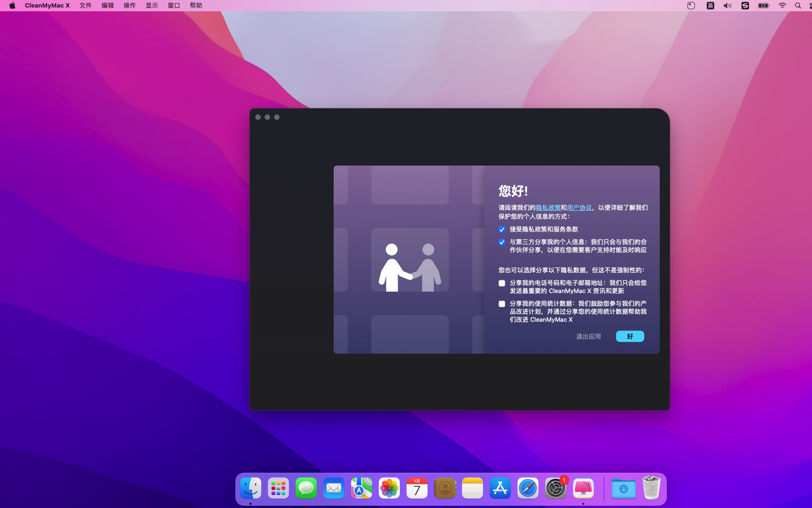Open the App Store Dock icon
This screenshot has height=508, width=812.
[x=500, y=489]
